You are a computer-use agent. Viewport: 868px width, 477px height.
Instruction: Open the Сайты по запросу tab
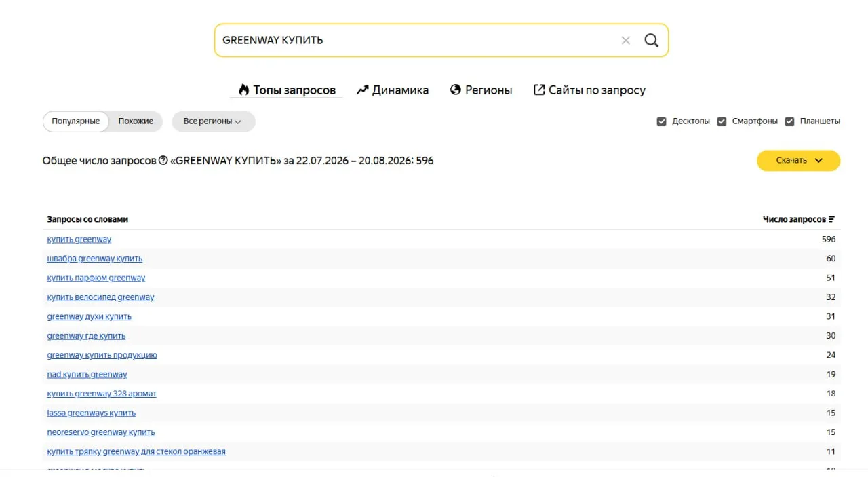point(589,90)
